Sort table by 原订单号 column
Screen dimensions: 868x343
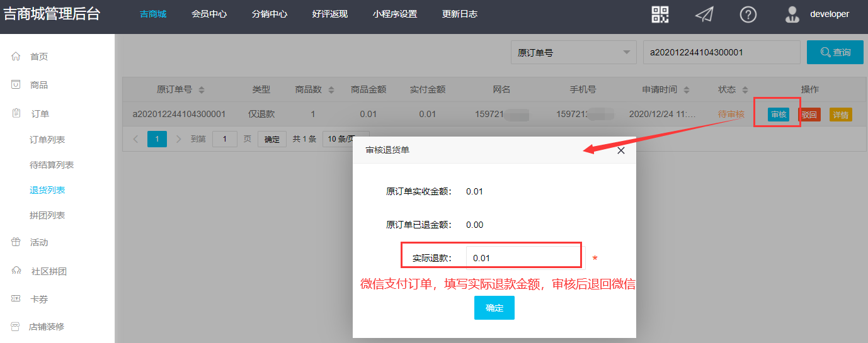click(202, 90)
